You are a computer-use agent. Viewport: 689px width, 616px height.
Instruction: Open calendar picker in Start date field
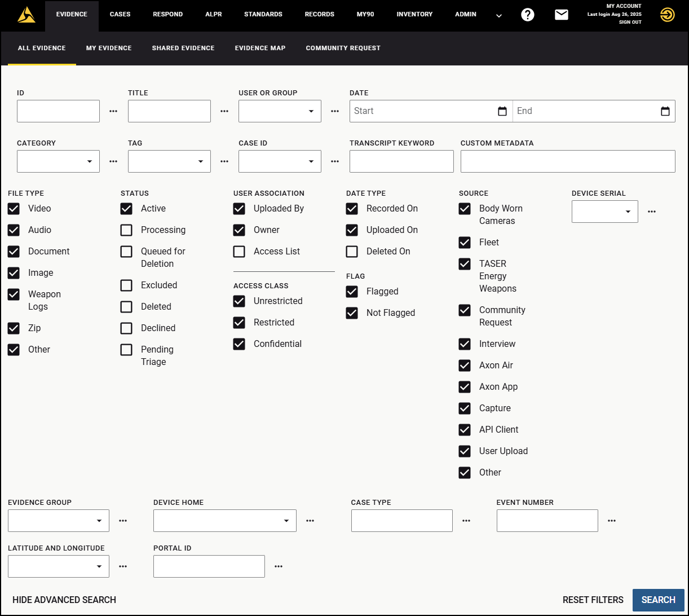[502, 111]
